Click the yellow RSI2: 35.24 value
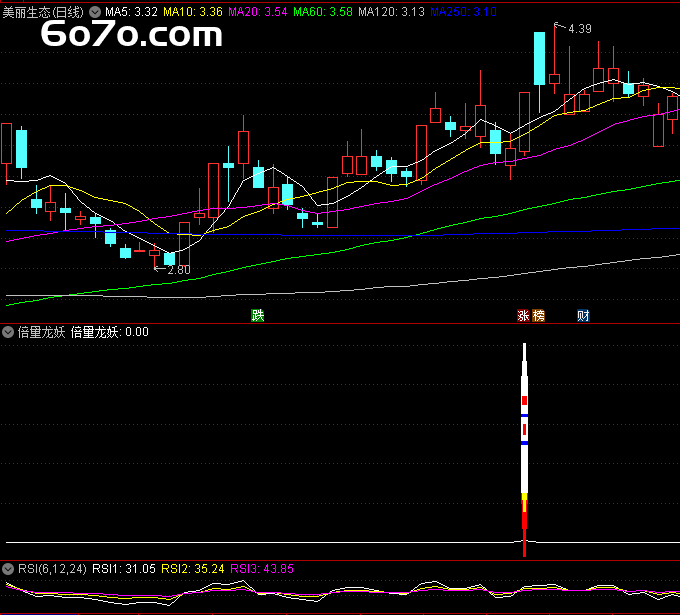 coord(193,569)
